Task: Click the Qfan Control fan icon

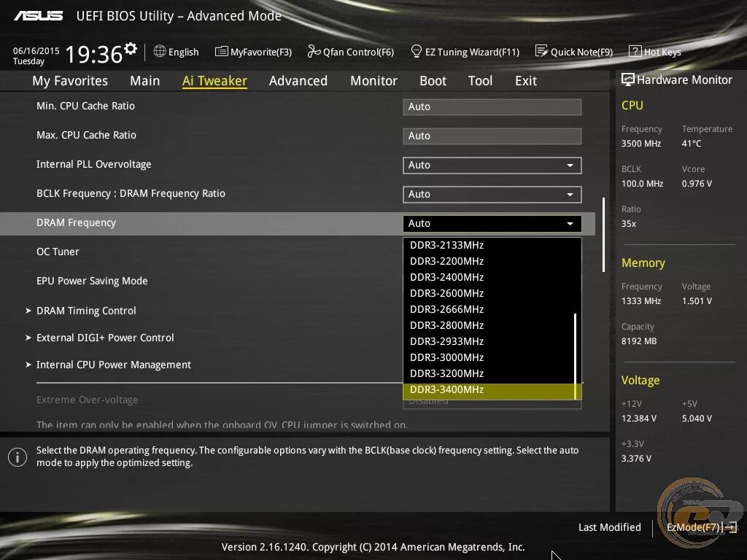Action: [x=314, y=51]
